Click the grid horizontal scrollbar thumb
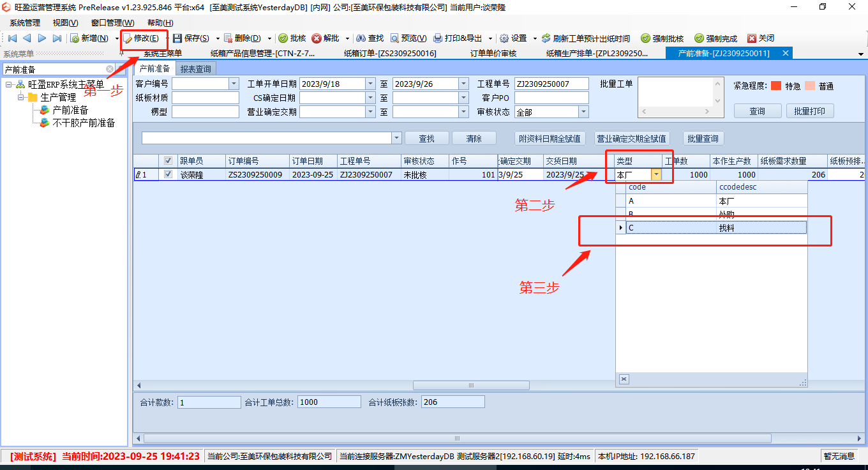 471,385
